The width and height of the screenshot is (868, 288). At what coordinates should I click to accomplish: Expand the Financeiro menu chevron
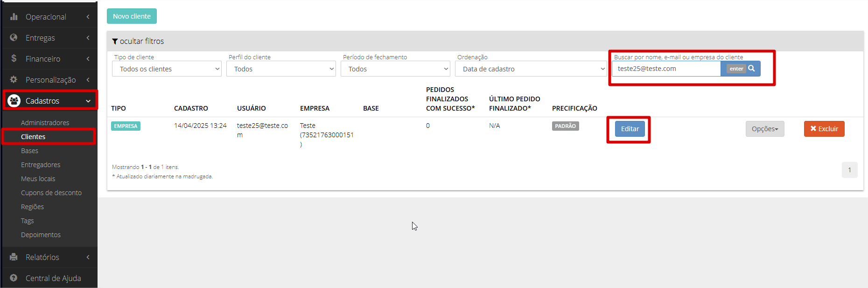point(88,59)
